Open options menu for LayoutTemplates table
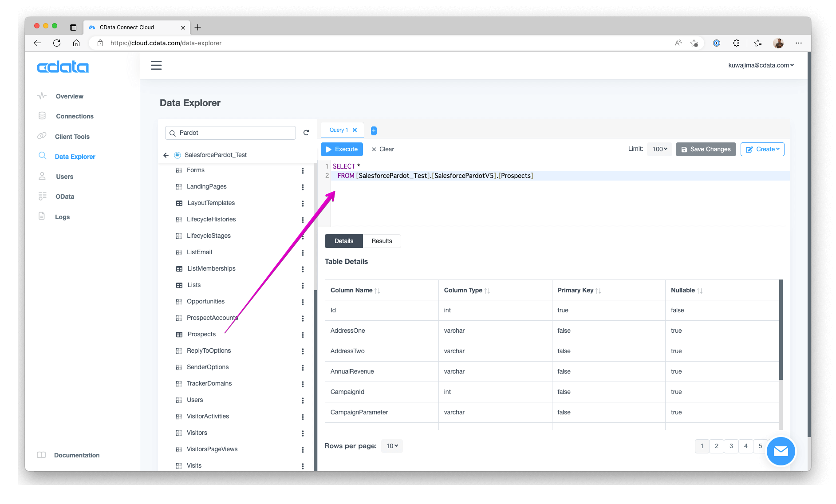Screen dimensions: 836x504 303,204
